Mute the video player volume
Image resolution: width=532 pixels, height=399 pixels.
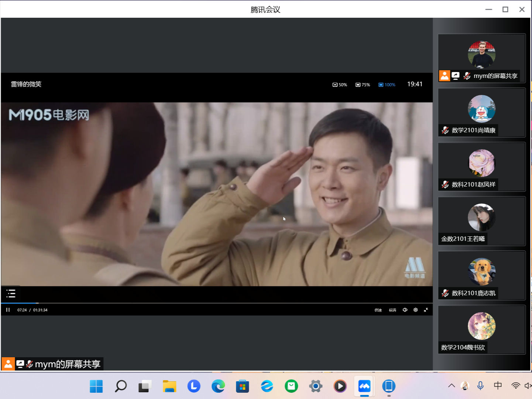[405, 310]
